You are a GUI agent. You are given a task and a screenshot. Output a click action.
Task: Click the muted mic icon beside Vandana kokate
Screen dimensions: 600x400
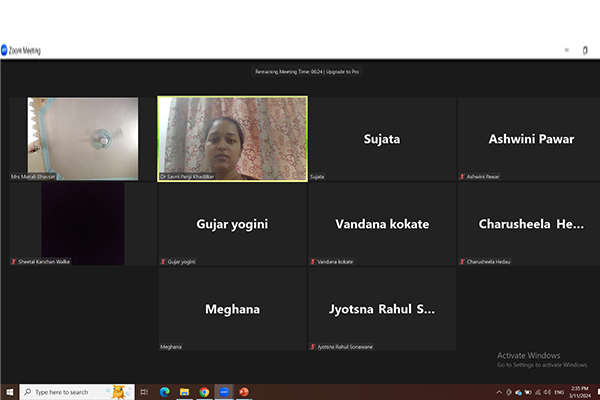click(x=312, y=261)
